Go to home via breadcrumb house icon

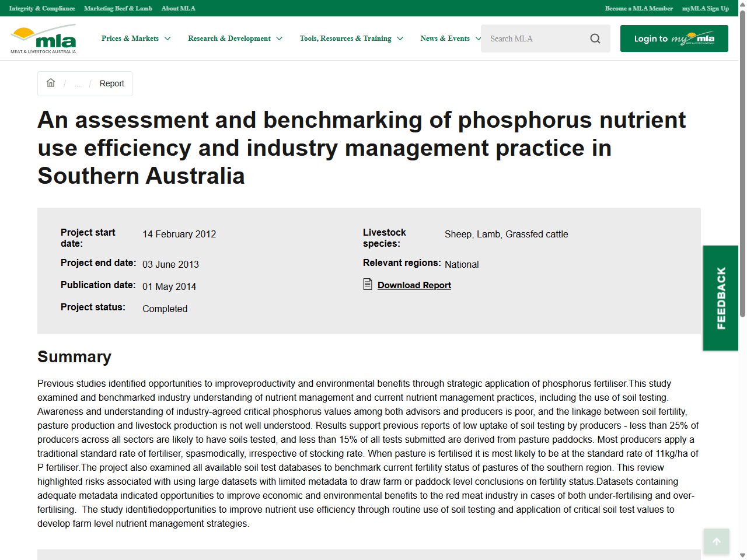tap(51, 83)
